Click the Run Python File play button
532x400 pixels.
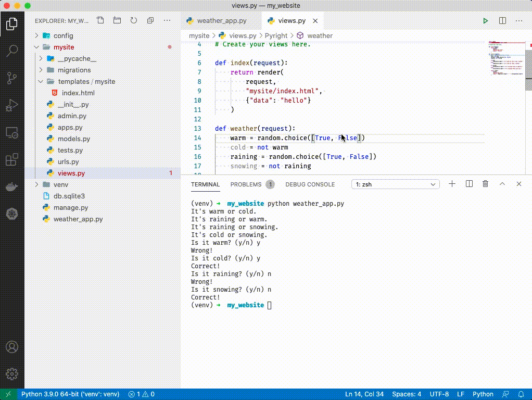tap(485, 21)
